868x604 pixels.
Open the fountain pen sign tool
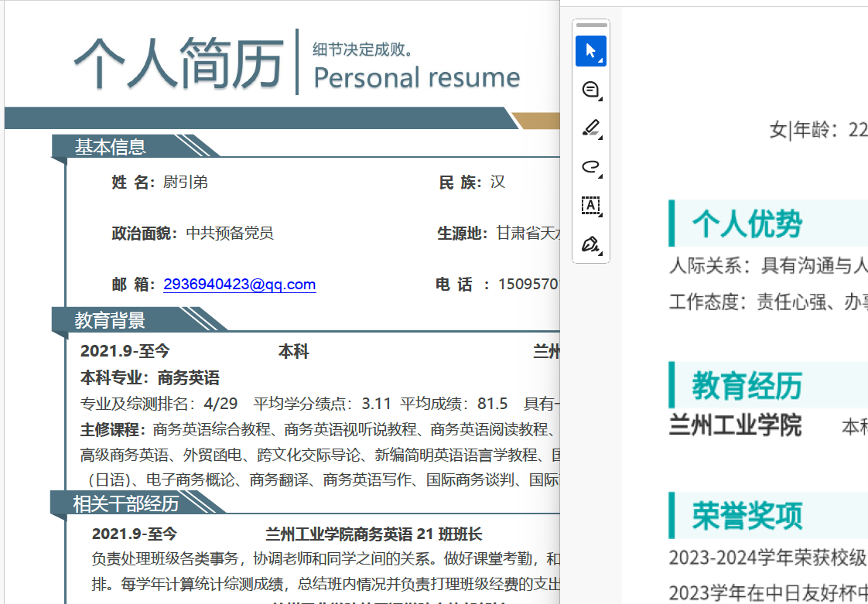[591, 244]
